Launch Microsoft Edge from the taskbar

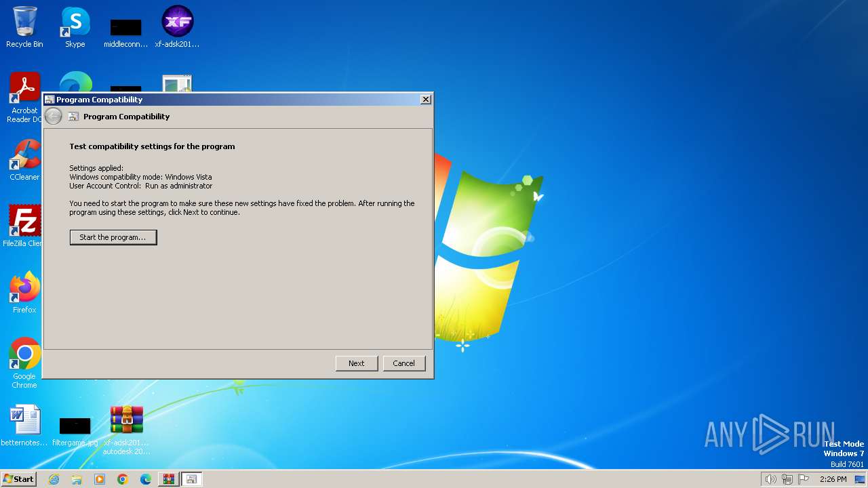click(146, 479)
